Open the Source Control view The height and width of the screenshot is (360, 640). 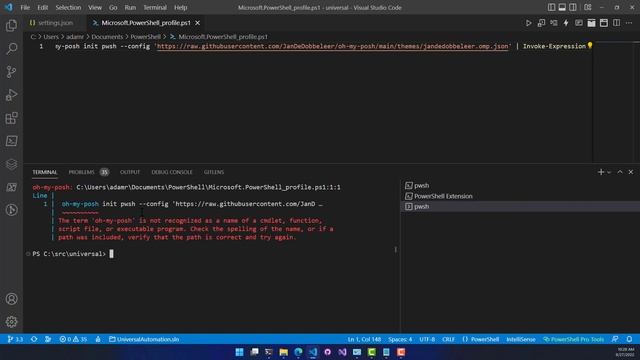(11, 72)
